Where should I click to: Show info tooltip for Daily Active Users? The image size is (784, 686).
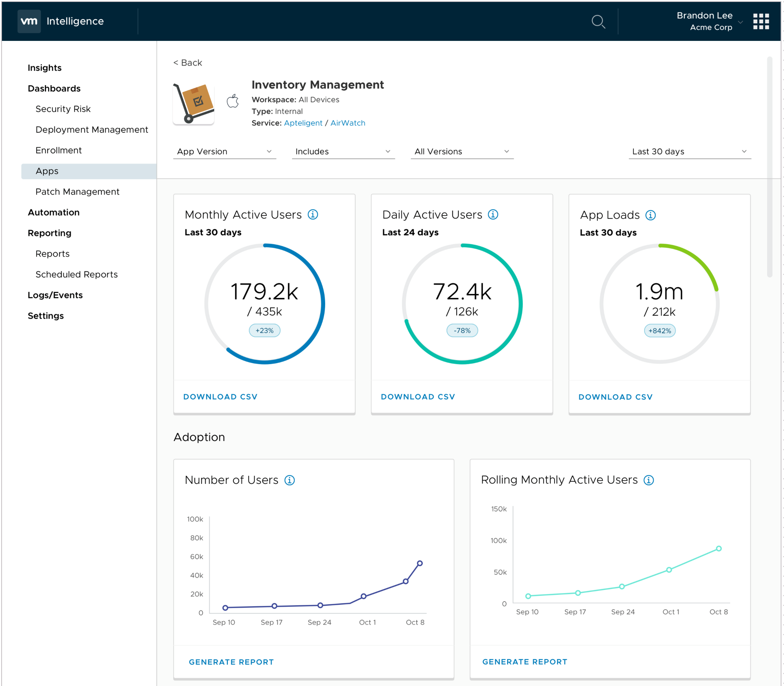[x=493, y=214]
